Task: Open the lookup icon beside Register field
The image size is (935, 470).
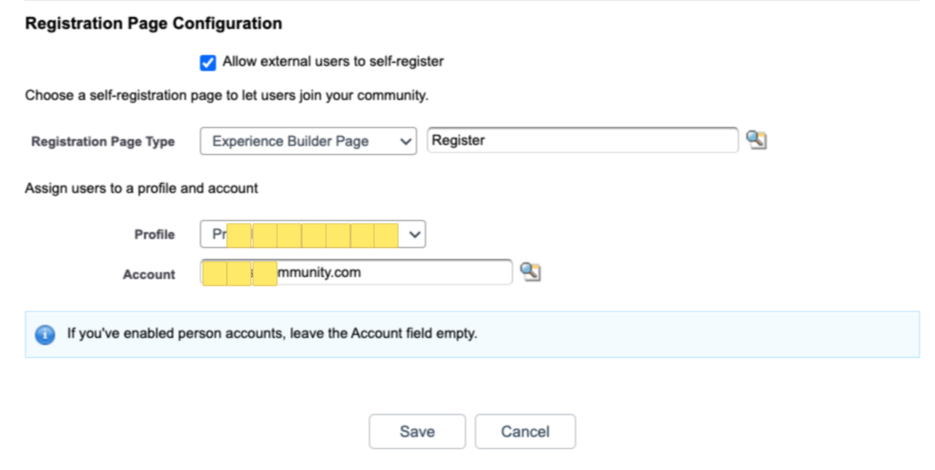Action: pyautogui.click(x=756, y=141)
